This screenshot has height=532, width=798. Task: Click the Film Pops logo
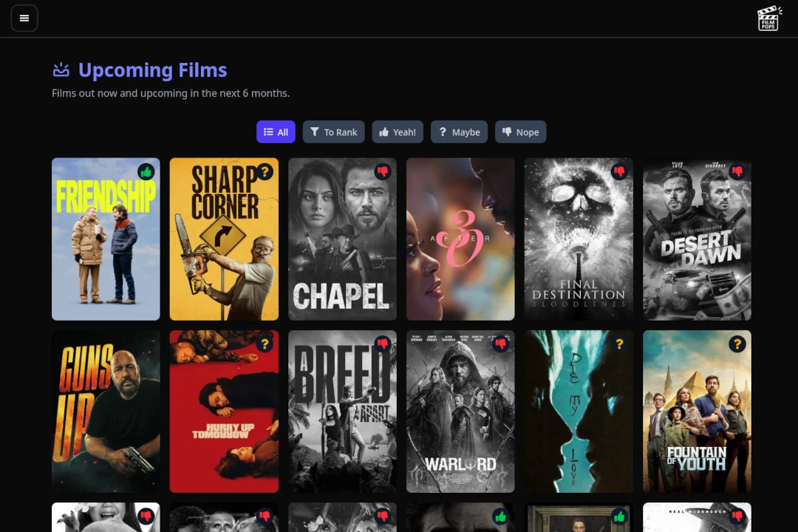coord(769,18)
